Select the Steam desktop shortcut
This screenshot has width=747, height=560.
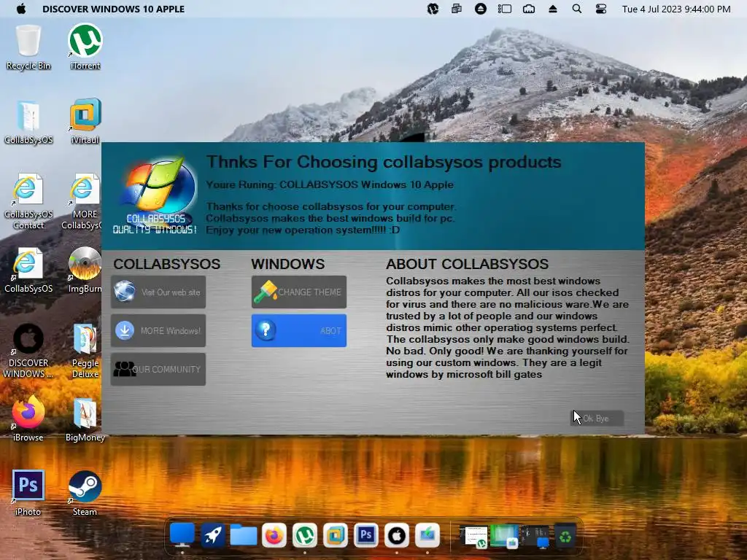85,494
